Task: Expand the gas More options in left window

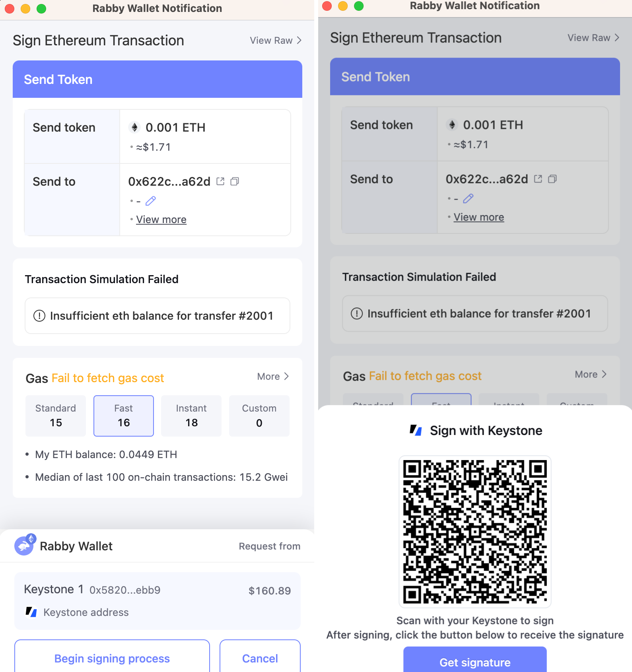Action: point(273,377)
